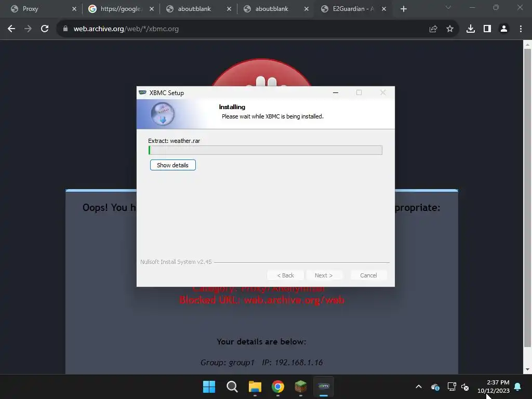Click the installation progress bar
This screenshot has height=399, width=532.
pos(265,150)
